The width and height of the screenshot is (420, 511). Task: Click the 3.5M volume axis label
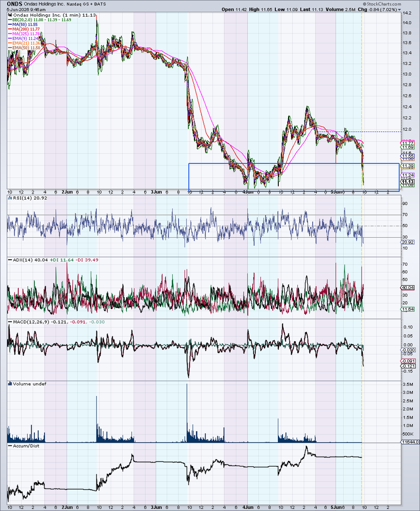[407, 385]
